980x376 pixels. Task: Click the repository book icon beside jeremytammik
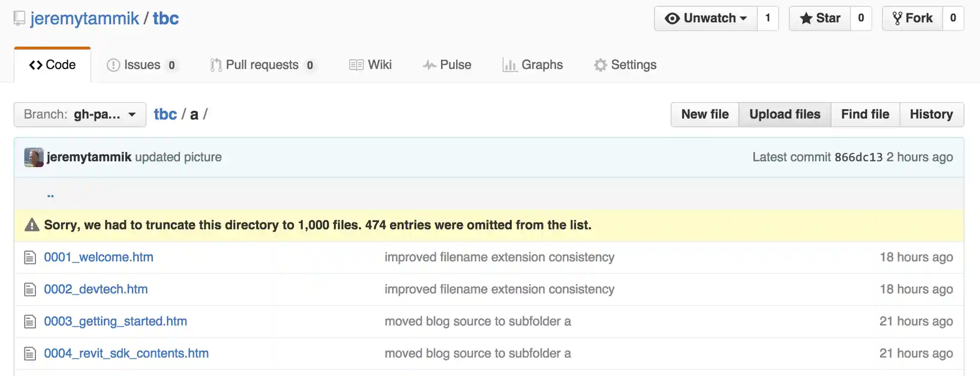pos(19,18)
